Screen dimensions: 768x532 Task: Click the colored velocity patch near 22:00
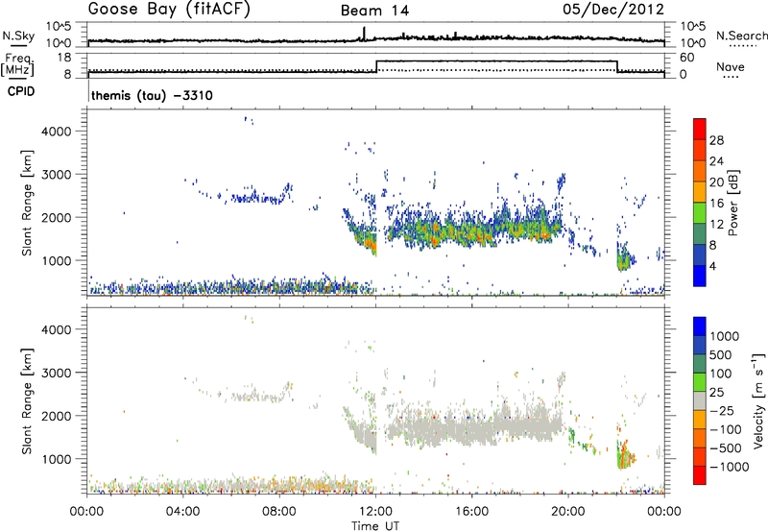point(625,454)
